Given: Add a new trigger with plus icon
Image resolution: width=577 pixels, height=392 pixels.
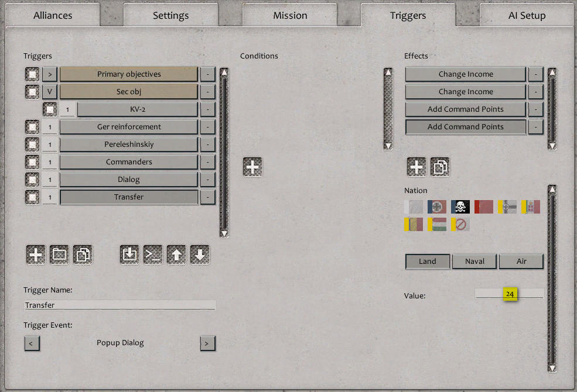Looking at the screenshot, I should point(36,255).
